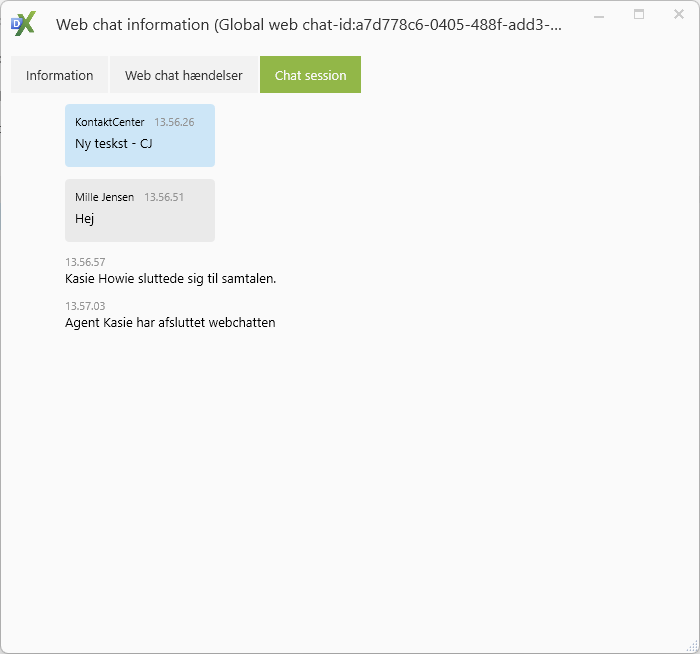
Task: Click the DX application logo icon
Action: point(23,25)
